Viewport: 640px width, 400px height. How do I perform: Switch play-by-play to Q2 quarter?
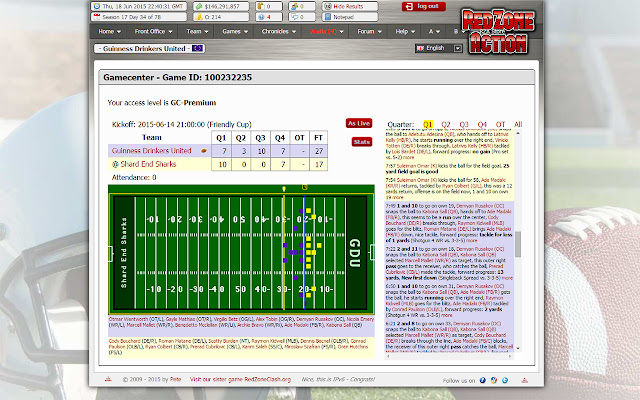(446, 124)
